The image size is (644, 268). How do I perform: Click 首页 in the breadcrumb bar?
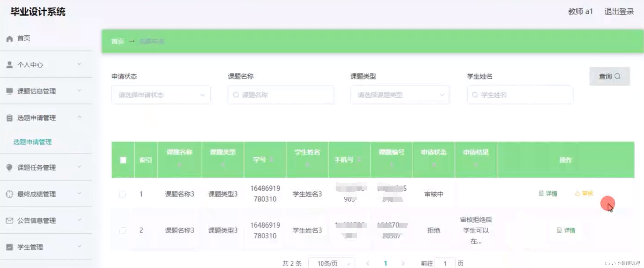118,41
